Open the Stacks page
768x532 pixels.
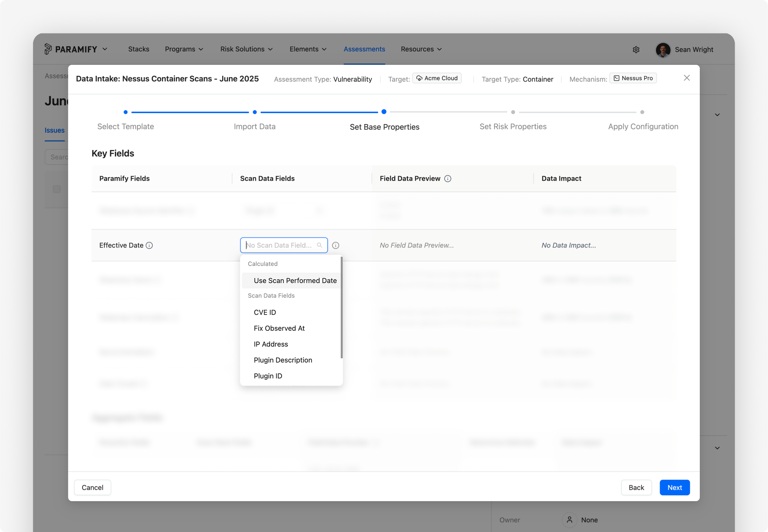click(x=138, y=49)
